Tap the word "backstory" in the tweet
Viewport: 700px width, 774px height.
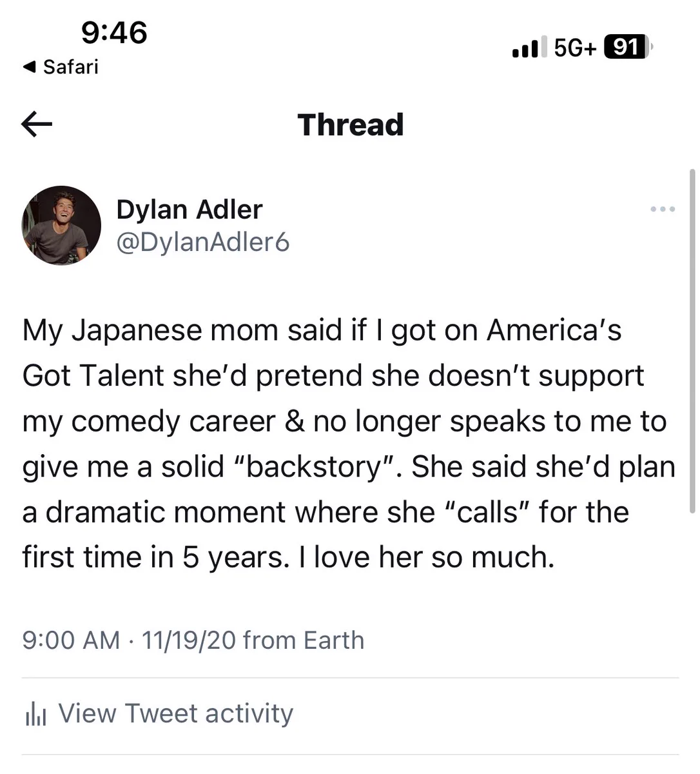coord(315,466)
